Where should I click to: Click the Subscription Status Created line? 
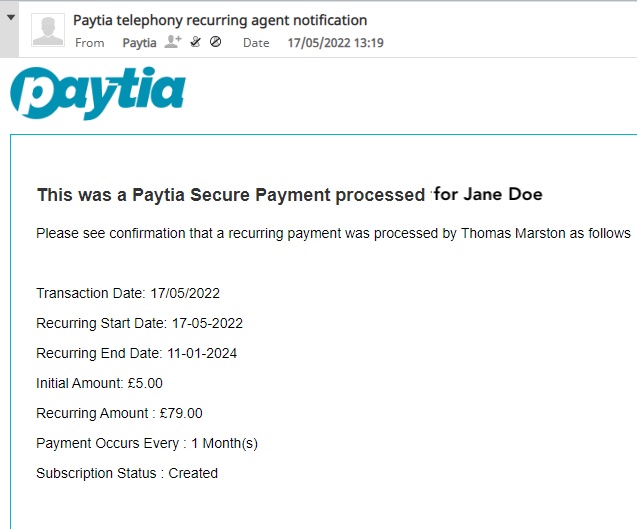coord(127,473)
